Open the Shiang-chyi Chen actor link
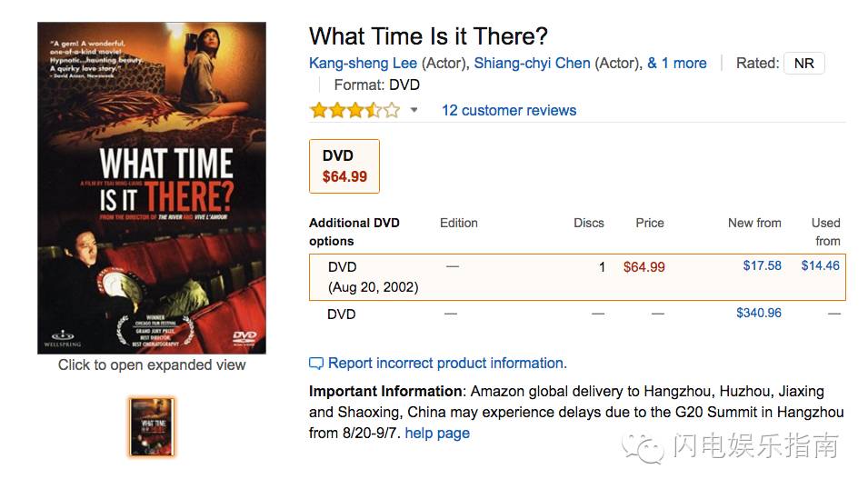This screenshot has width=868, height=489. click(x=532, y=63)
